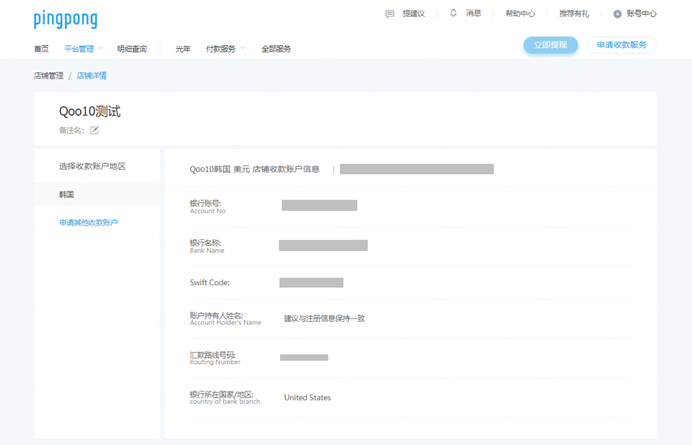This screenshot has width=692, height=445.
Task: Click the United States country value
Action: [x=307, y=398]
